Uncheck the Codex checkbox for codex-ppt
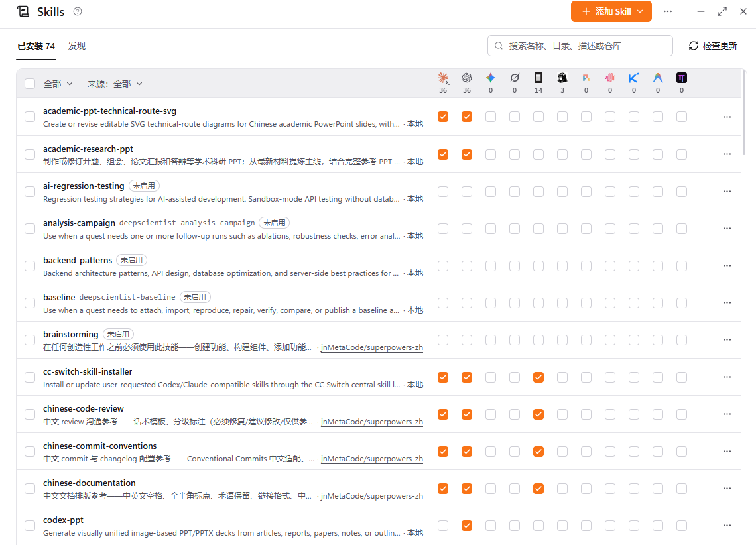This screenshot has width=756, height=545. [x=467, y=526]
